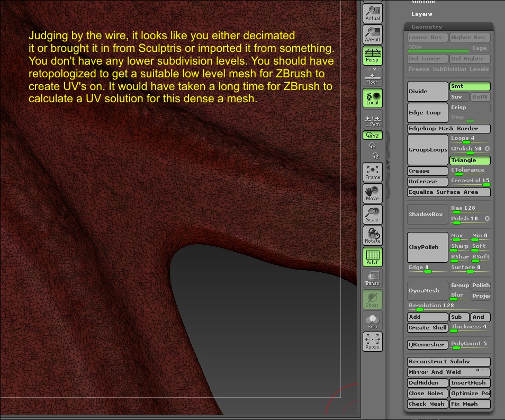The width and height of the screenshot is (505, 420).
Task: Toggle the Floor grid icon
Action: tap(373, 76)
